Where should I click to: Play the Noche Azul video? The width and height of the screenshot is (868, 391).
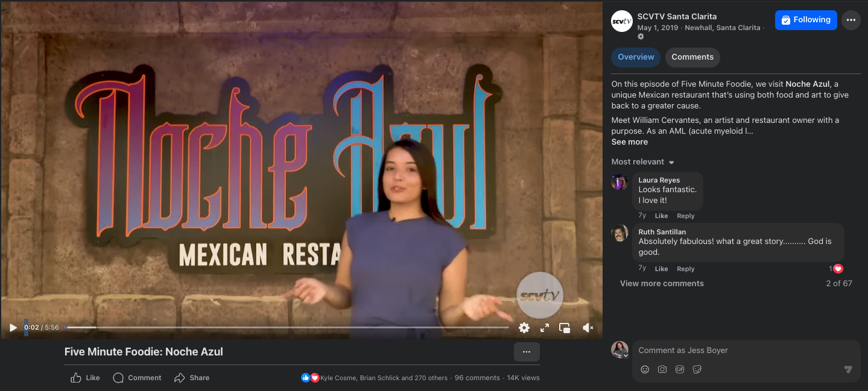(13, 328)
